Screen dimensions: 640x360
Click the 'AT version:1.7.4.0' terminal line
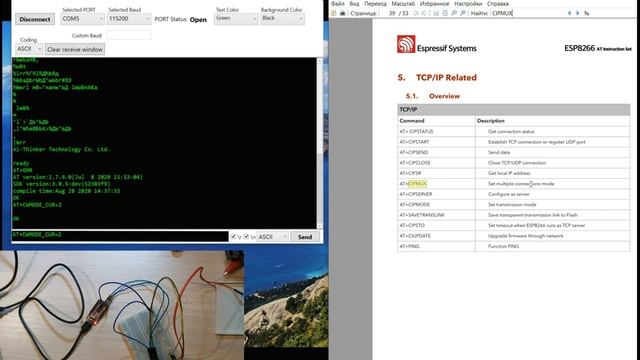pos(78,177)
